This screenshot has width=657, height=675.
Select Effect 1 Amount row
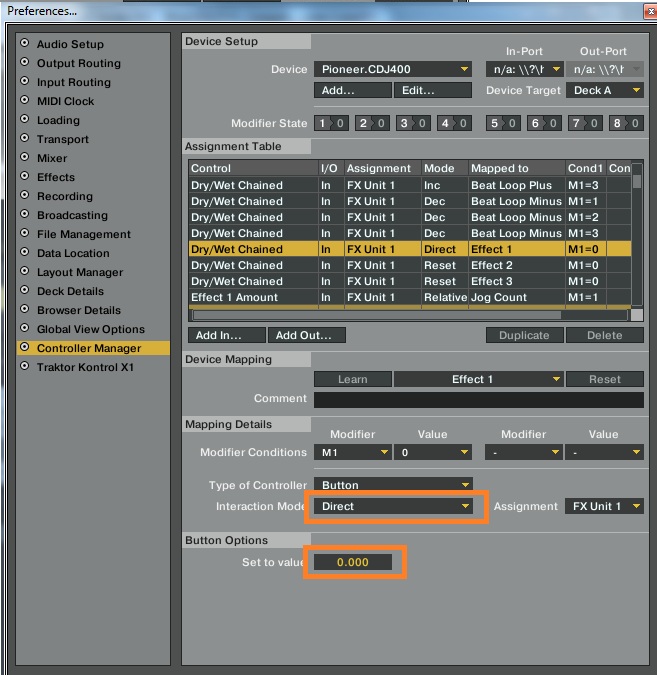[x=410, y=297]
